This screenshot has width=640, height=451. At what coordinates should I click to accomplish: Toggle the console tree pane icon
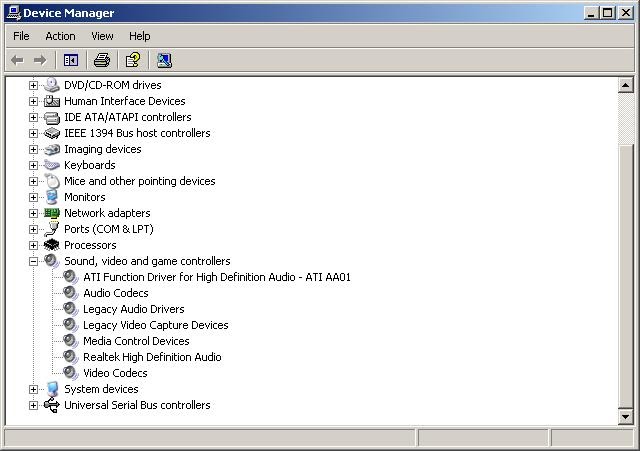[71, 60]
